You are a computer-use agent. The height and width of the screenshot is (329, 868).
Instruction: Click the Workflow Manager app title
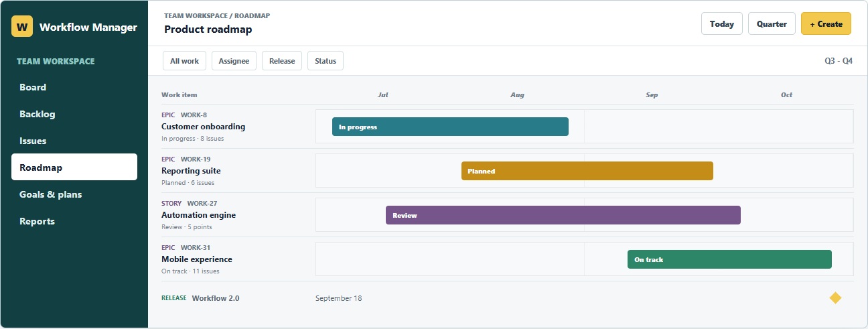(x=88, y=27)
